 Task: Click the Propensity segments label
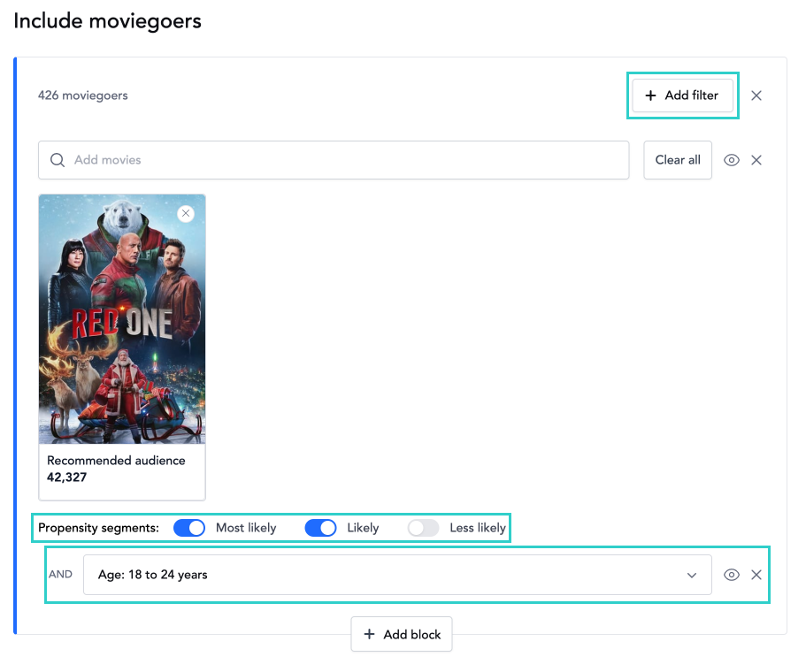pyautogui.click(x=99, y=528)
